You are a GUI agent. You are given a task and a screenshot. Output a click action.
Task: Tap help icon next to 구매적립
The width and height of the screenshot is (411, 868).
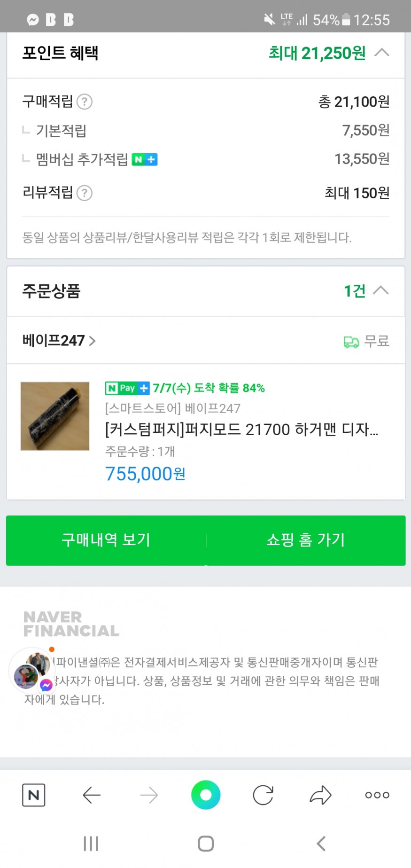pos(85,102)
